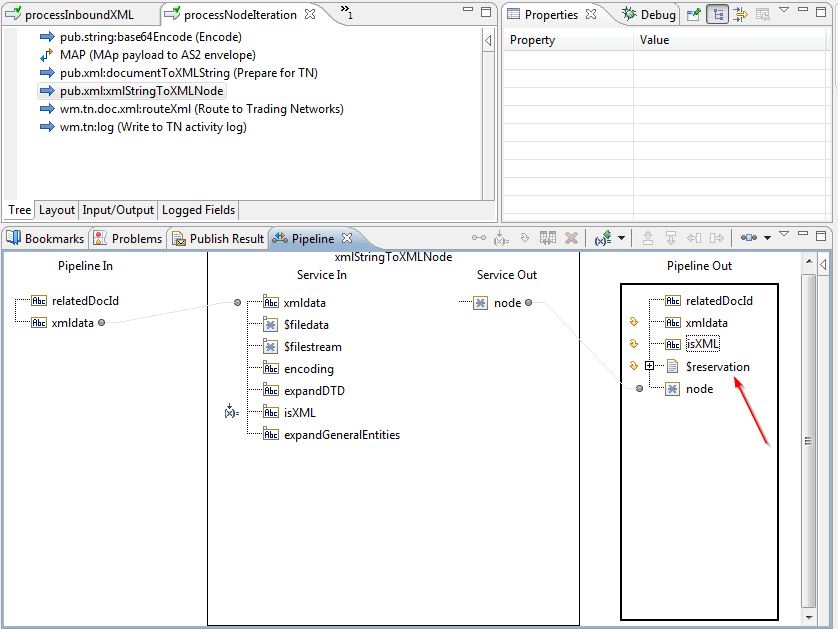Click the scroll-down arrow of Pipeline scrollbar

[x=808, y=617]
